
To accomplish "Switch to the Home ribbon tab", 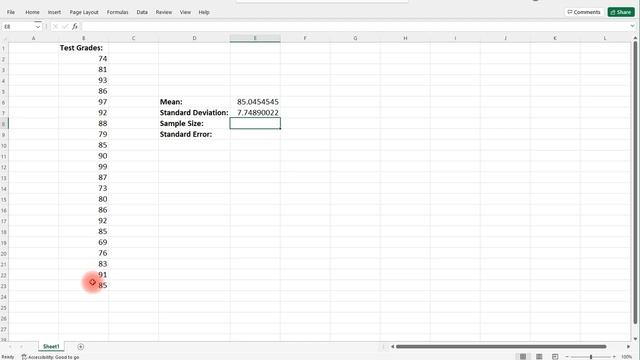I will (x=33, y=12).
